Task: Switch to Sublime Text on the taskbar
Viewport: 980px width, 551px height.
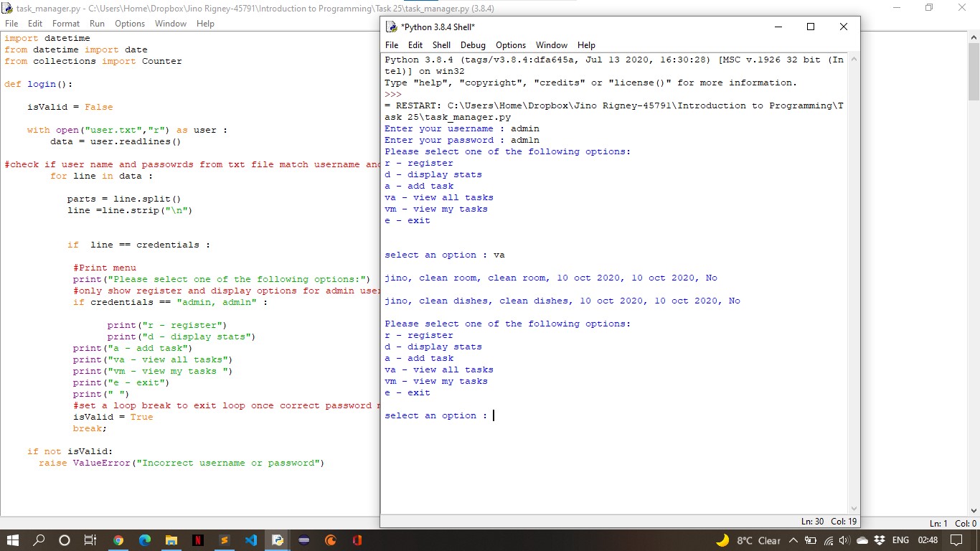Action: pyautogui.click(x=225, y=540)
